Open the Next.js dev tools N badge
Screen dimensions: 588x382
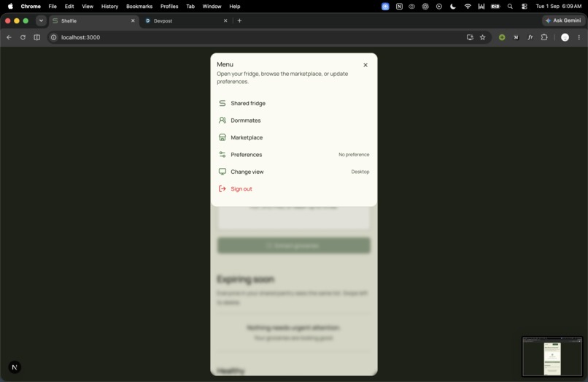click(x=15, y=367)
